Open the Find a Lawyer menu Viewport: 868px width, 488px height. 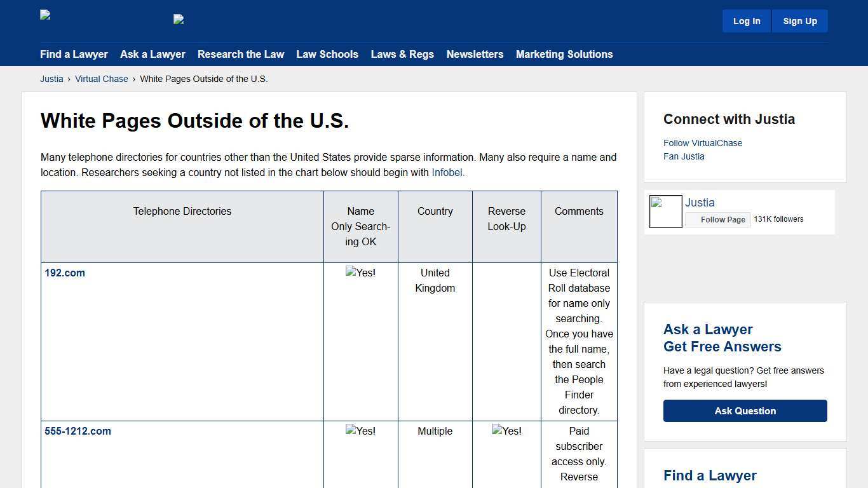[x=74, y=55]
